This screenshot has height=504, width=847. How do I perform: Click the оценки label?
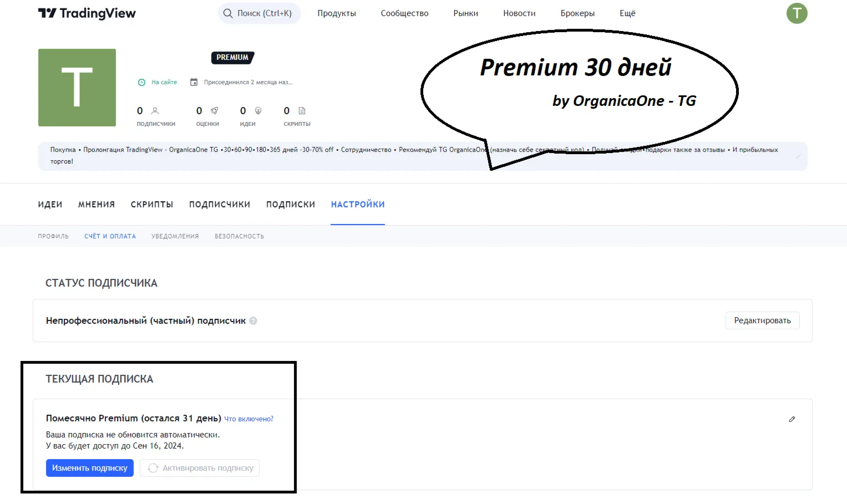(207, 124)
